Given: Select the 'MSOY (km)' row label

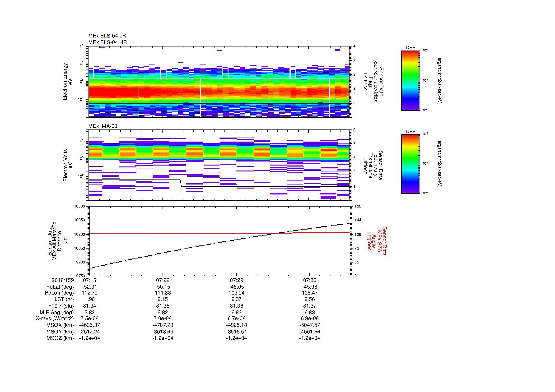Looking at the screenshot, I should pos(60,332).
